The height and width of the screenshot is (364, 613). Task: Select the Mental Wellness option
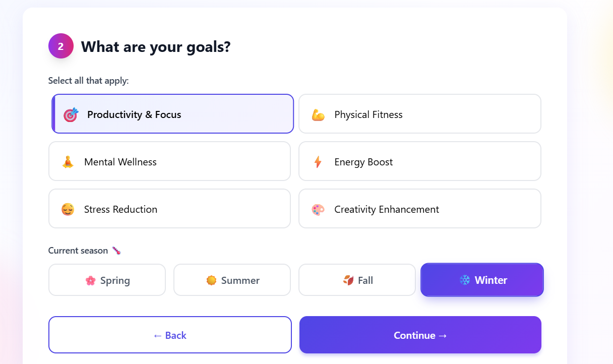point(169,161)
